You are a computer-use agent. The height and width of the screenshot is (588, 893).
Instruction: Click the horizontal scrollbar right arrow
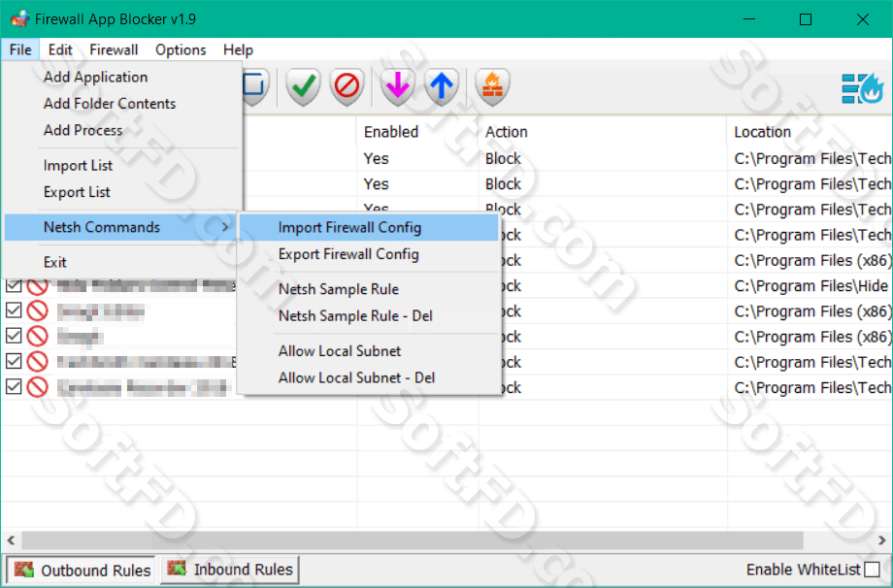point(881,539)
